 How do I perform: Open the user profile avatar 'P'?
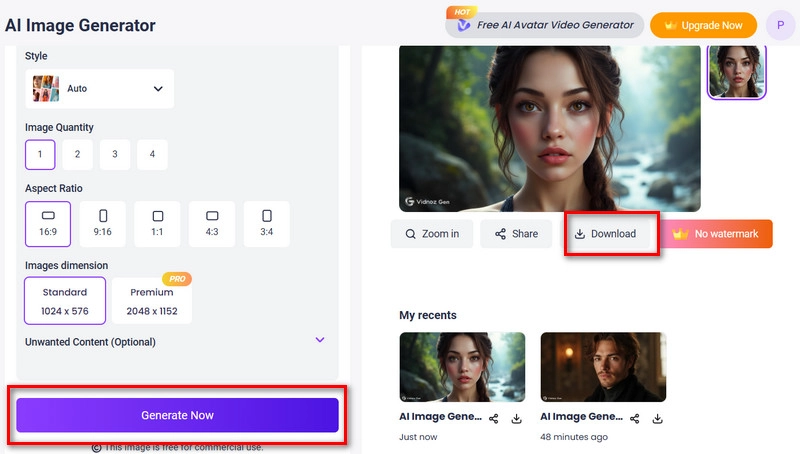pyautogui.click(x=780, y=25)
